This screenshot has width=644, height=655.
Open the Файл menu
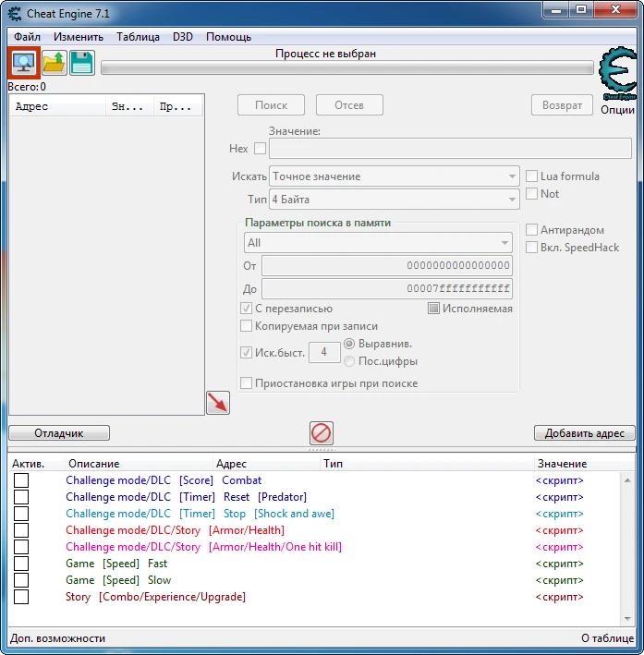[27, 37]
